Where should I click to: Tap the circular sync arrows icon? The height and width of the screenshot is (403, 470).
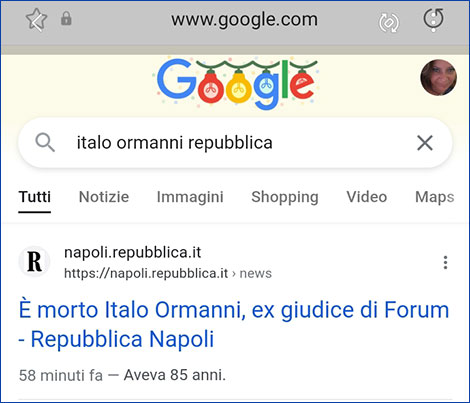click(389, 23)
